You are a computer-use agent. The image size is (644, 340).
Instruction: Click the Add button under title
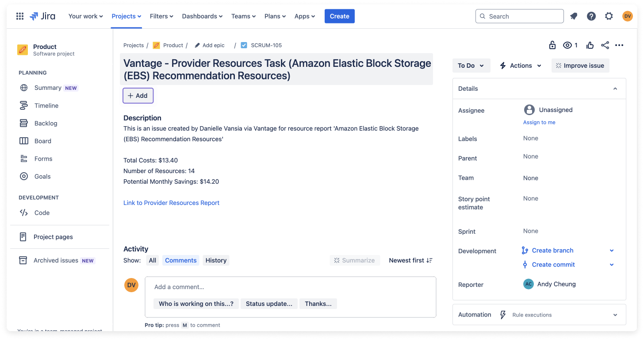[138, 96]
